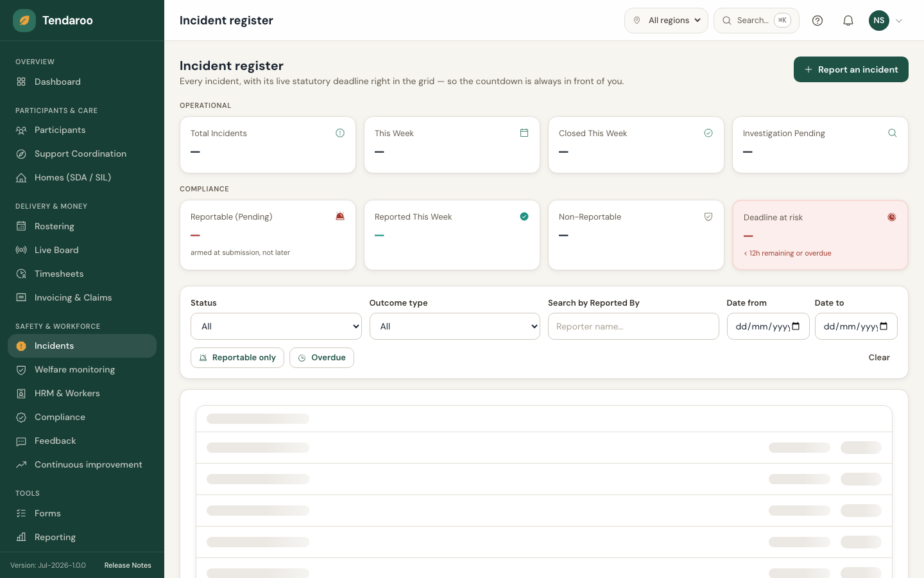The width and height of the screenshot is (924, 578).
Task: Click the Tendaroo leaf logo icon
Action: tap(24, 21)
